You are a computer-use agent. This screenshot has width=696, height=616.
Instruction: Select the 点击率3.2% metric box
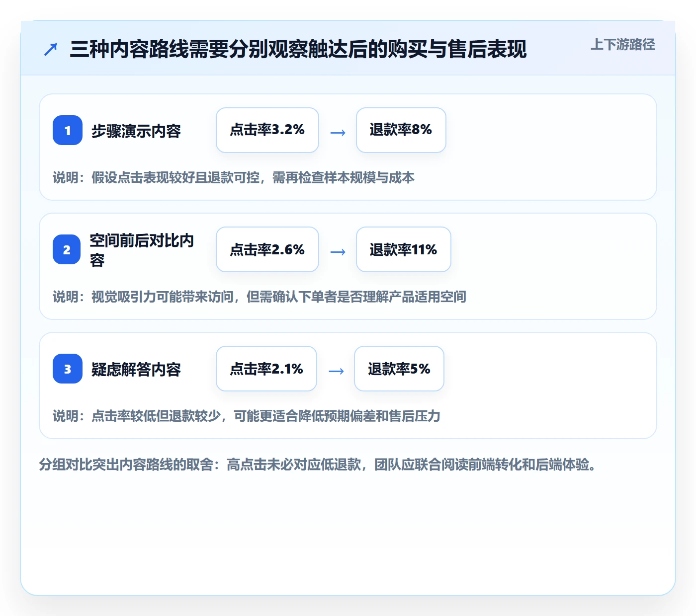(x=267, y=130)
